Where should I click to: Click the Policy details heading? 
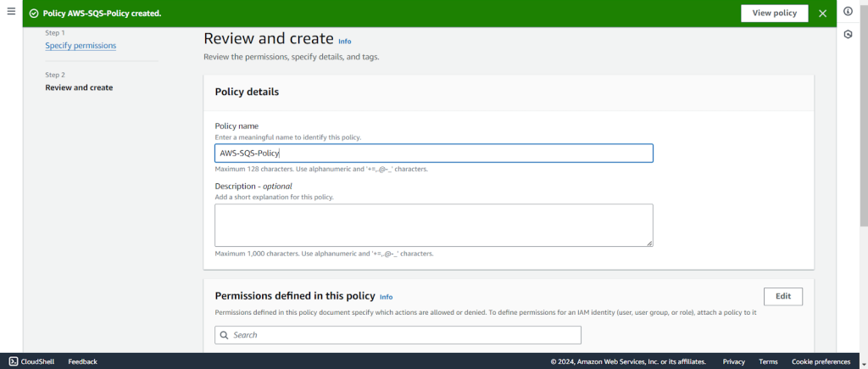(247, 92)
